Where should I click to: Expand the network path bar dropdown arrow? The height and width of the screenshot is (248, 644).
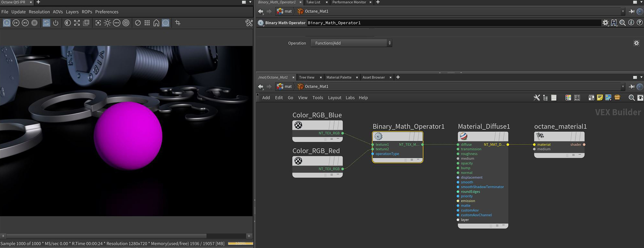pos(623,87)
